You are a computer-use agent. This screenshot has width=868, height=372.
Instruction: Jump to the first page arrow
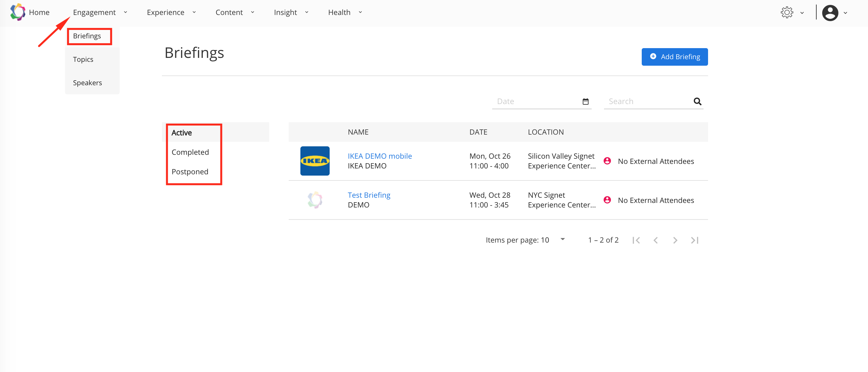636,240
